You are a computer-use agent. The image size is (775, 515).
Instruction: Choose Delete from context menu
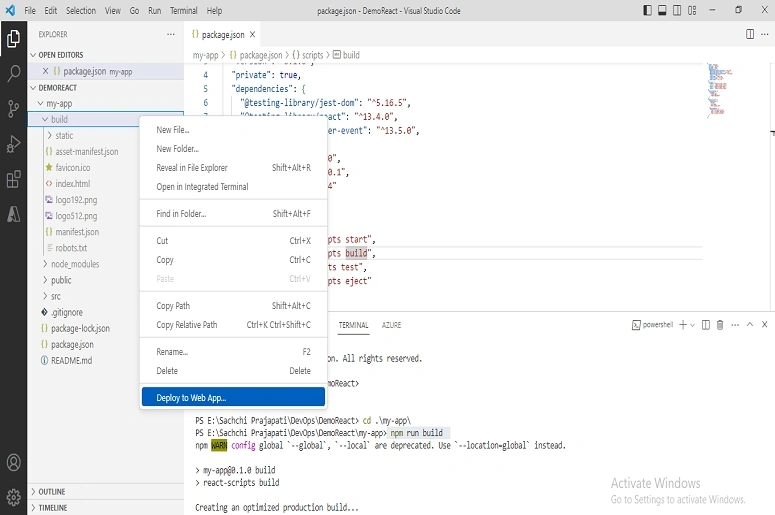[x=233, y=371]
